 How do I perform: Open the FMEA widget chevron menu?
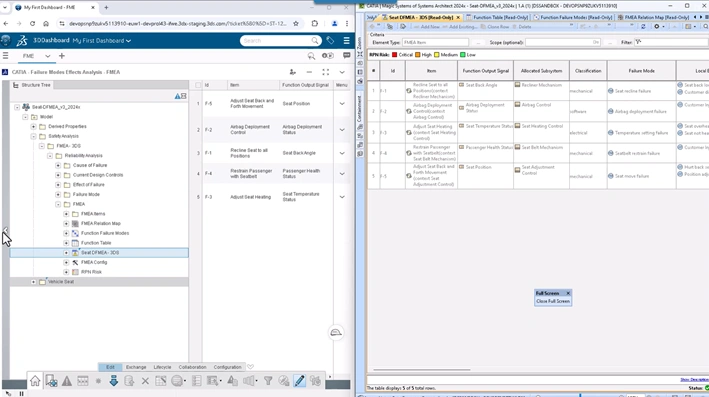[342, 72]
